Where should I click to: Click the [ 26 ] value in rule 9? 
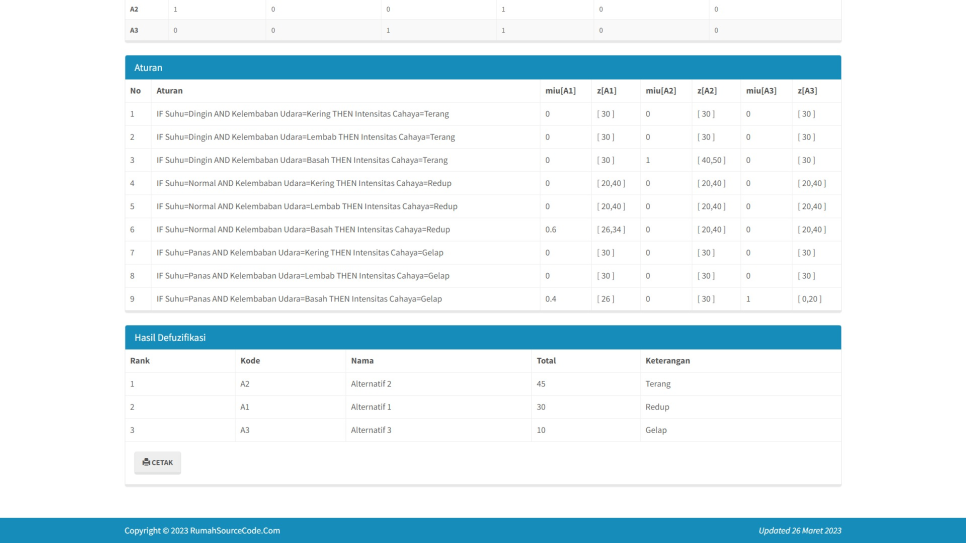(606, 299)
